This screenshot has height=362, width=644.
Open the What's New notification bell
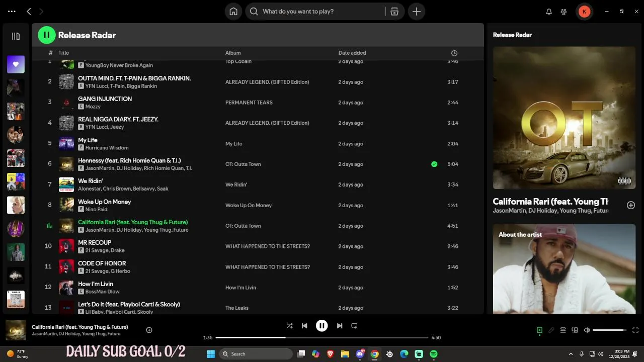(549, 12)
